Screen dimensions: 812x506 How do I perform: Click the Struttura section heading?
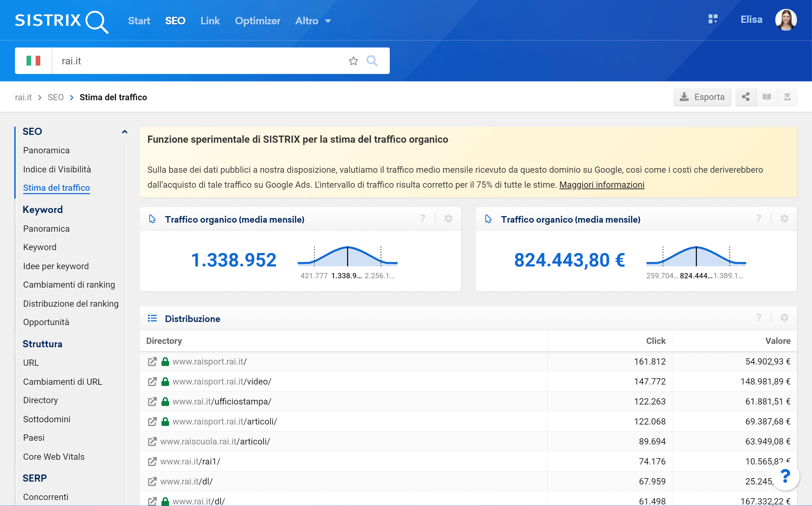(x=42, y=344)
